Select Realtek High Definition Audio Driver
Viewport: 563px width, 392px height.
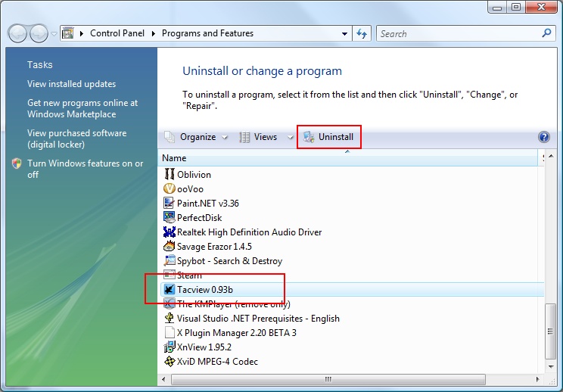point(249,232)
